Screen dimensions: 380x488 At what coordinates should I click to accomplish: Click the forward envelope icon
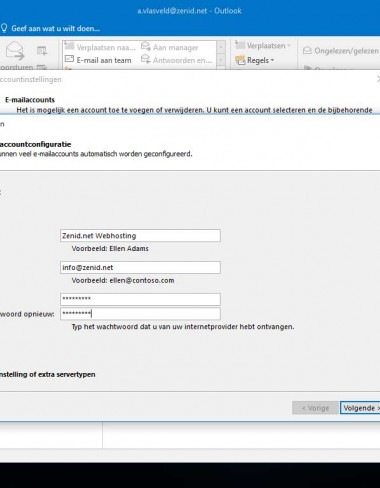15,51
